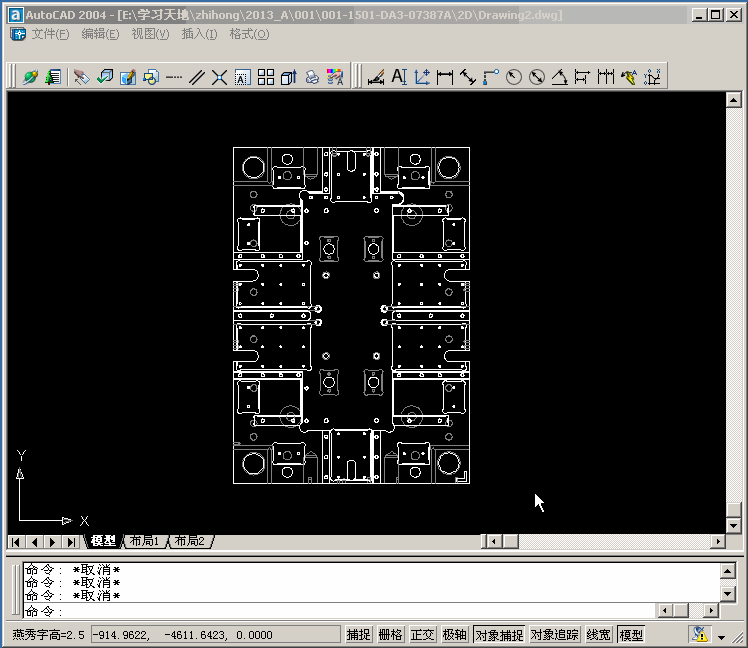The height and width of the screenshot is (648, 748).
Task: Click the 对象追踪 object tracking button
Action: pyautogui.click(x=554, y=634)
